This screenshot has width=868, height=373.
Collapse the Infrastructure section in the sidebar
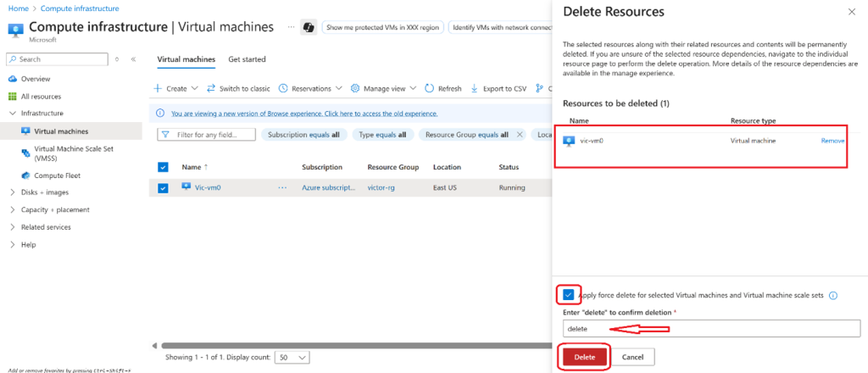pyautogui.click(x=13, y=114)
